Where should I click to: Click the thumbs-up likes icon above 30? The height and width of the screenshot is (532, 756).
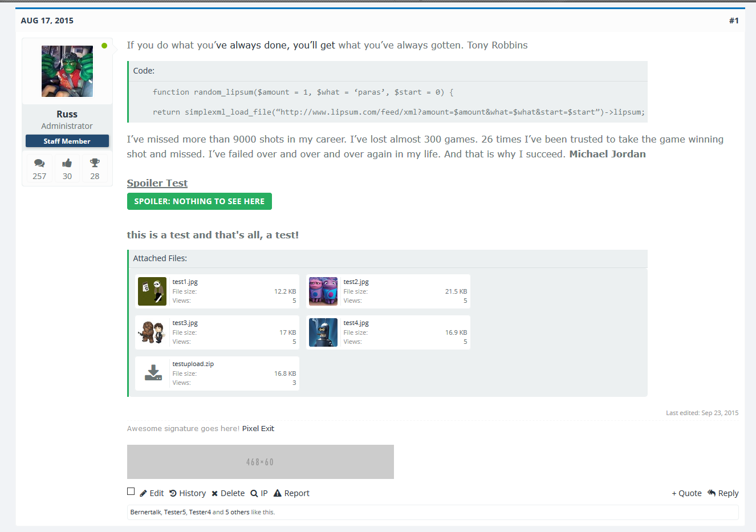pos(67,163)
